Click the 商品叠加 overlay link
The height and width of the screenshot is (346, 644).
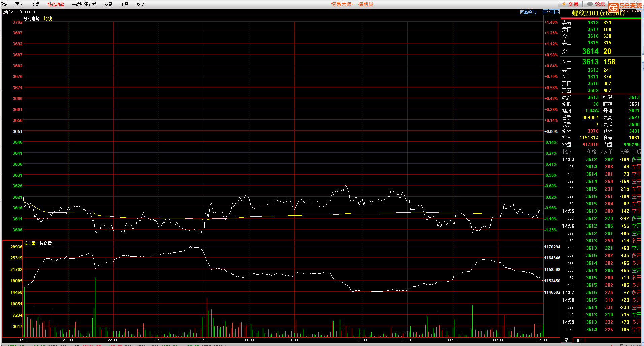click(528, 12)
